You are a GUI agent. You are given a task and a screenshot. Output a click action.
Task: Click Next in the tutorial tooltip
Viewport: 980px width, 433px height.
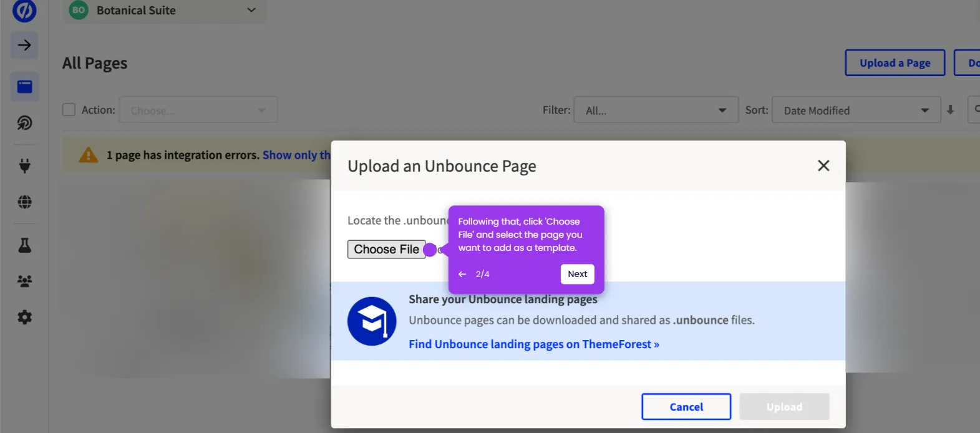click(577, 274)
